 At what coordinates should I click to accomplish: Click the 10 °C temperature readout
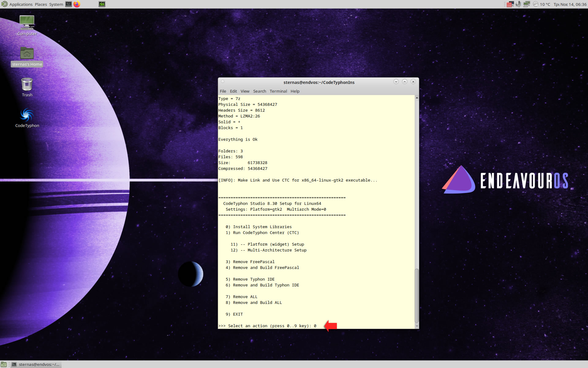[x=545, y=4]
